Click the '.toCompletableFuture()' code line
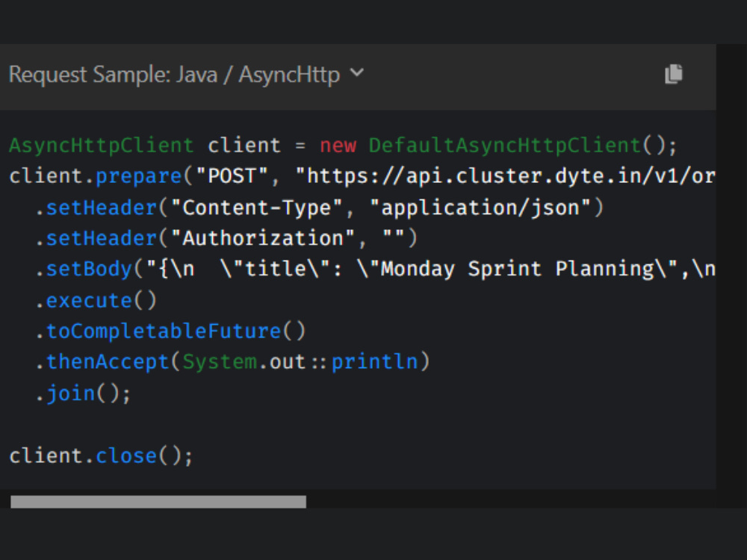 tap(170, 331)
